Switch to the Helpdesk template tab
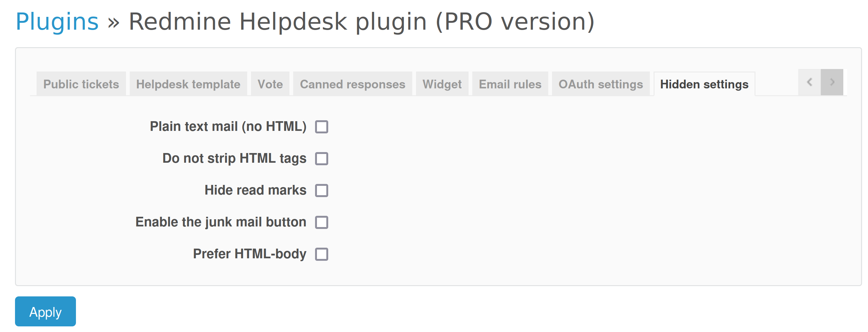868x332 pixels. [x=188, y=84]
